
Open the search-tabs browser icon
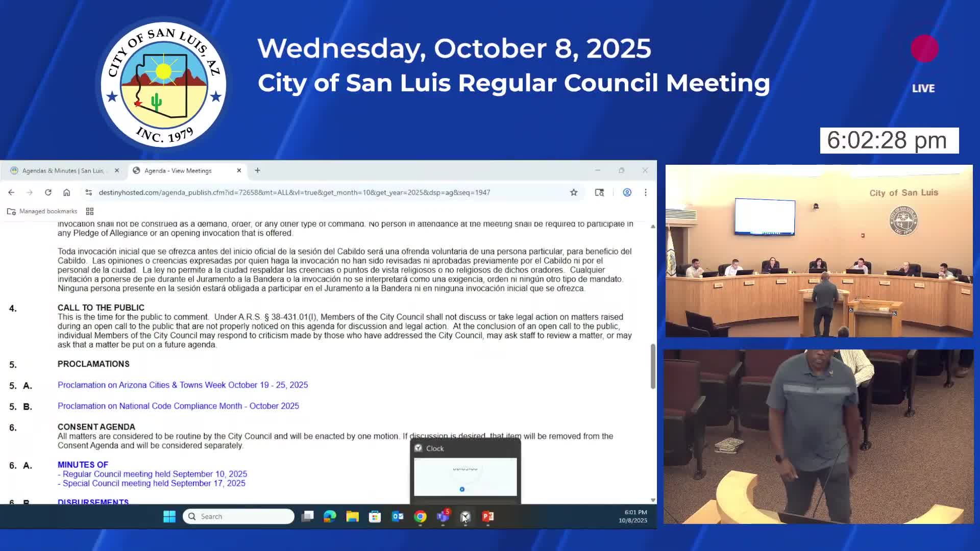point(599,192)
